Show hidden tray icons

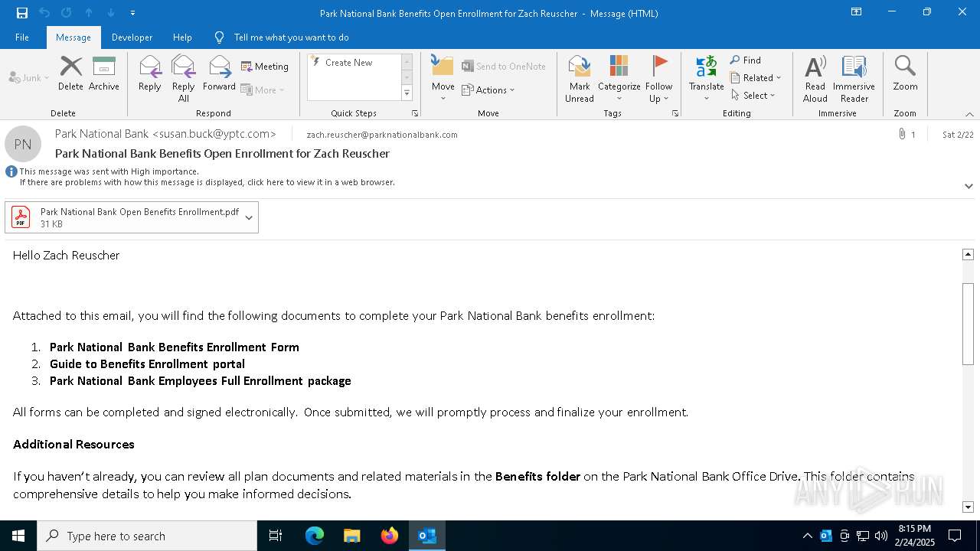pos(807,536)
